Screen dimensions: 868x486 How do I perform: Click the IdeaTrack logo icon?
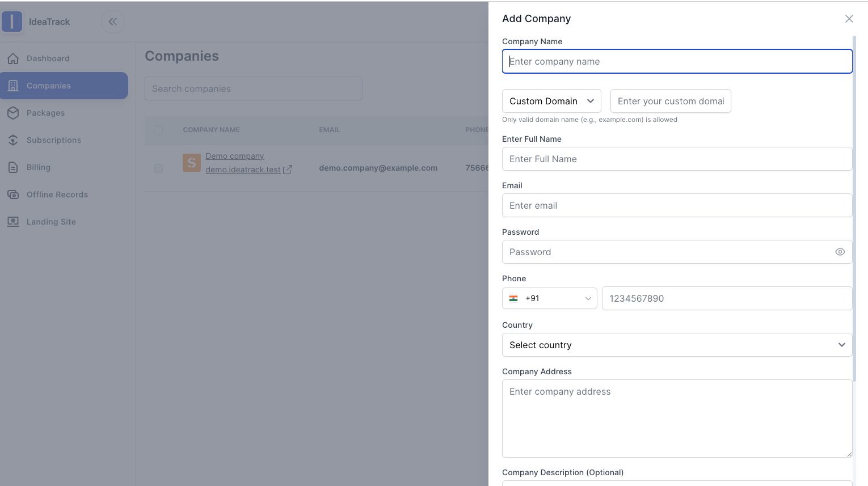click(x=12, y=22)
